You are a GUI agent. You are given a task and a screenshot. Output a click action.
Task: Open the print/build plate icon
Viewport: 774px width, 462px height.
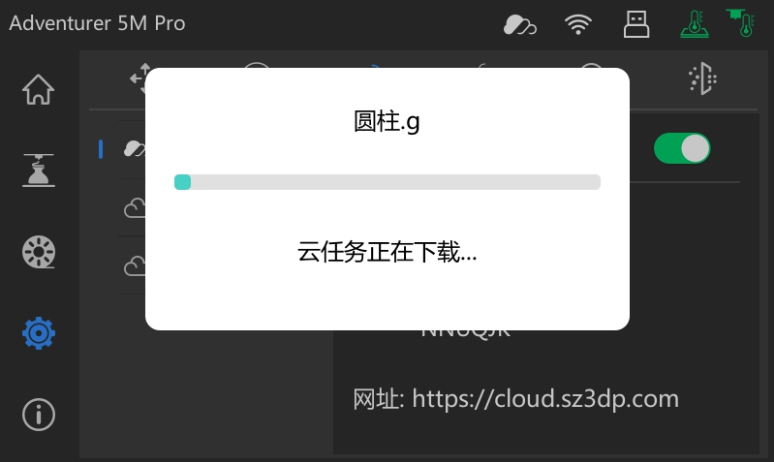[39, 170]
